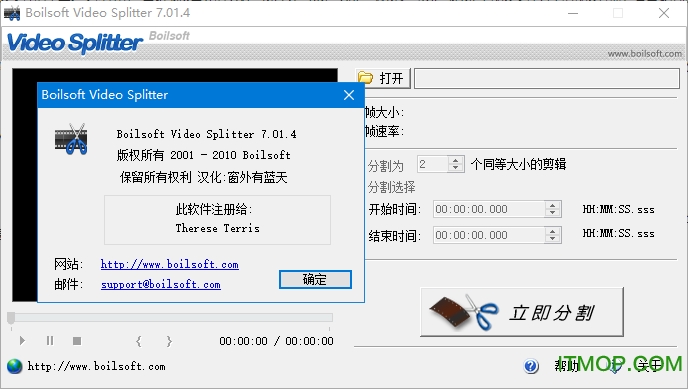This screenshot has height=389, width=688.
Task: Decrement the 结束时间 end time down arrow
Action: click(552, 239)
